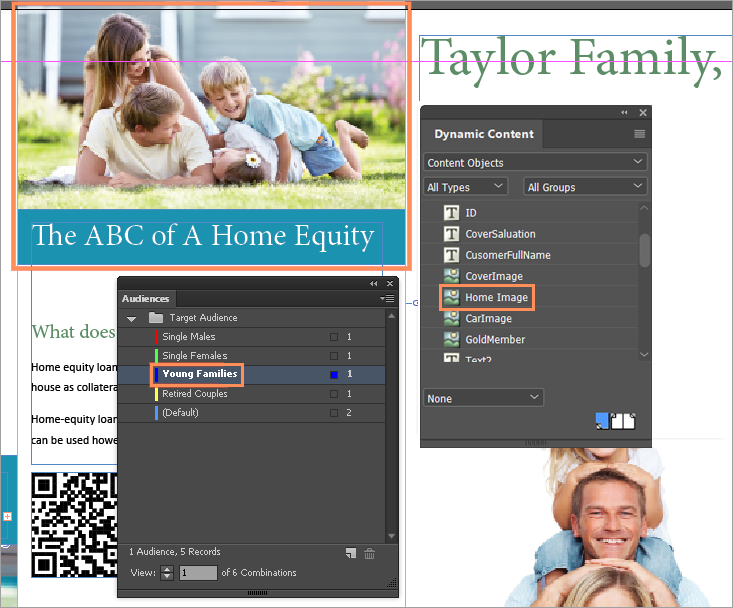This screenshot has height=608, width=733.
Task: Select the Young Families audience name
Action: (200, 374)
